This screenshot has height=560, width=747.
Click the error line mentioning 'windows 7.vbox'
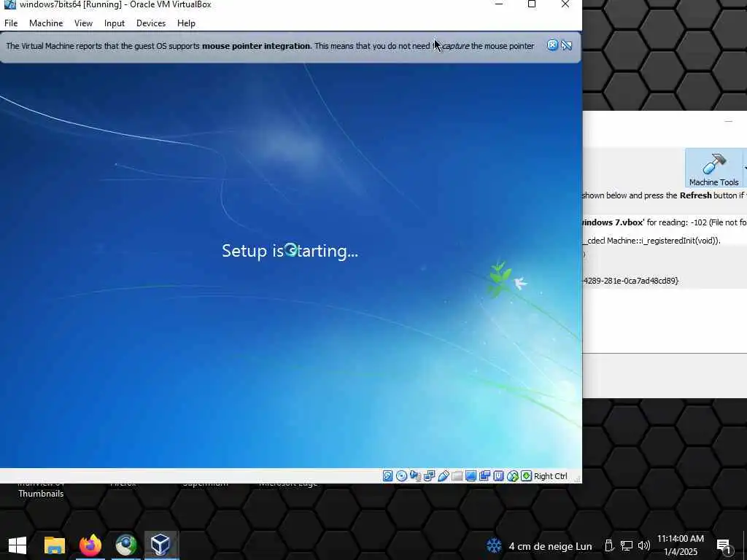point(665,222)
